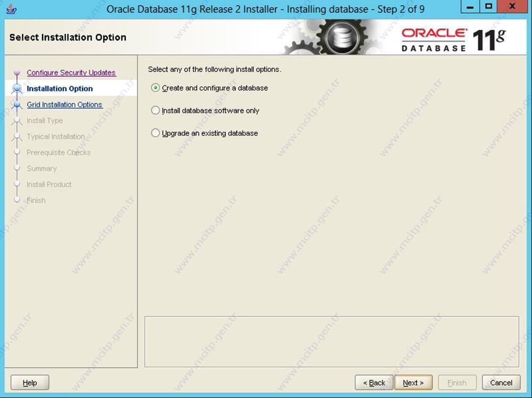Click the Typical Installation step marker
Image resolution: width=532 pixels, height=398 pixels.
tap(17, 137)
